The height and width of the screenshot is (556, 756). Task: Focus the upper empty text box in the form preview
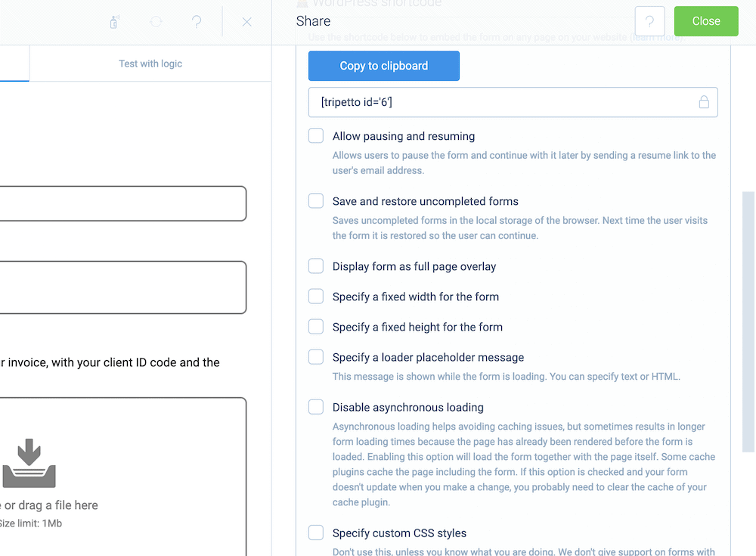pyautogui.click(x=123, y=203)
